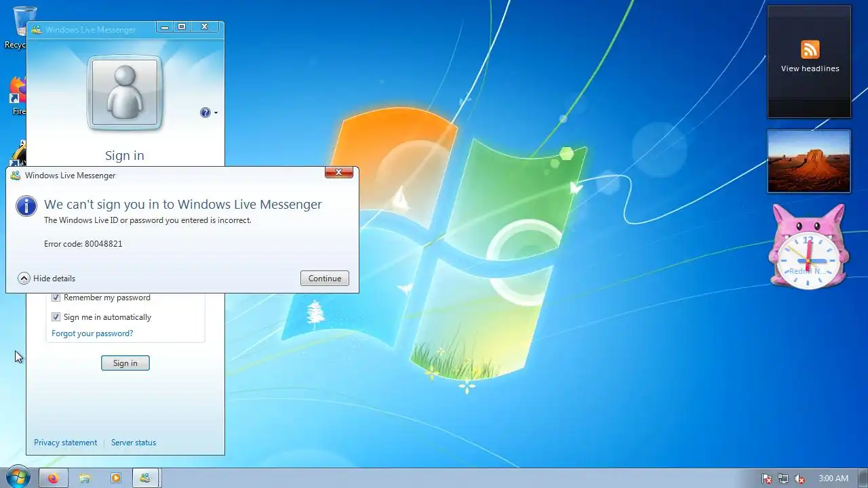The height and width of the screenshot is (488, 868).
Task: Close the Windows Live Messenger window
Action: coord(204,27)
